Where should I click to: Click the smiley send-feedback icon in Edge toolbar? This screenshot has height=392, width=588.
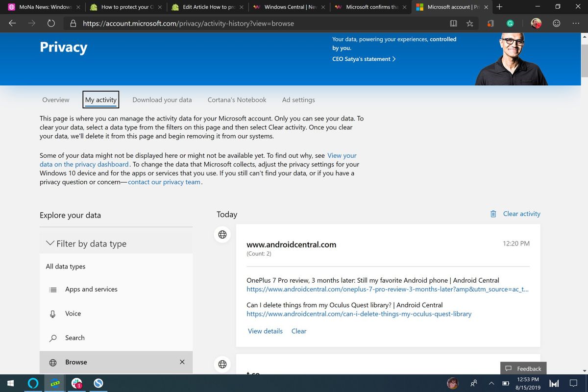557,23
